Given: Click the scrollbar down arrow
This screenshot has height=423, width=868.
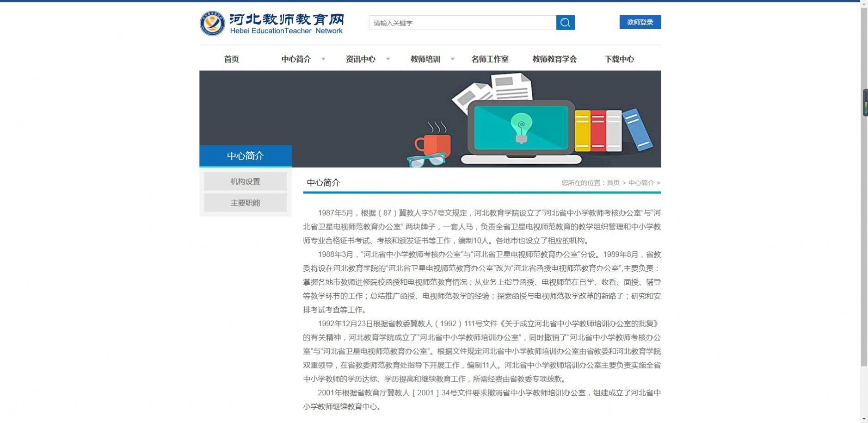Looking at the screenshot, I should pyautogui.click(x=864, y=419).
